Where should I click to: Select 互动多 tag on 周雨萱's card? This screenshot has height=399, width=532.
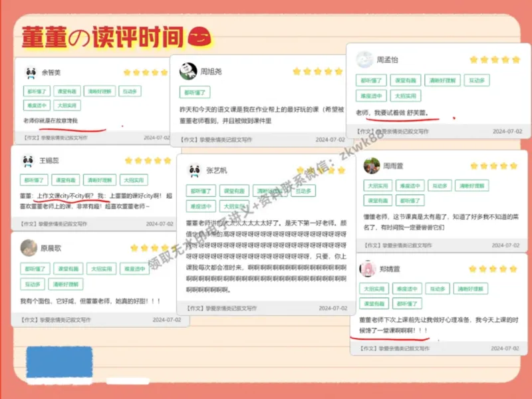(x=440, y=186)
